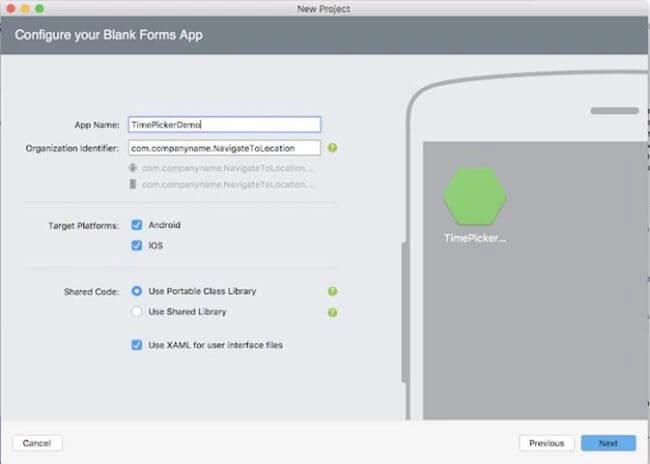The height and width of the screenshot is (464, 650).
Task: Click the Android package identifier icon
Action: pyautogui.click(x=133, y=168)
